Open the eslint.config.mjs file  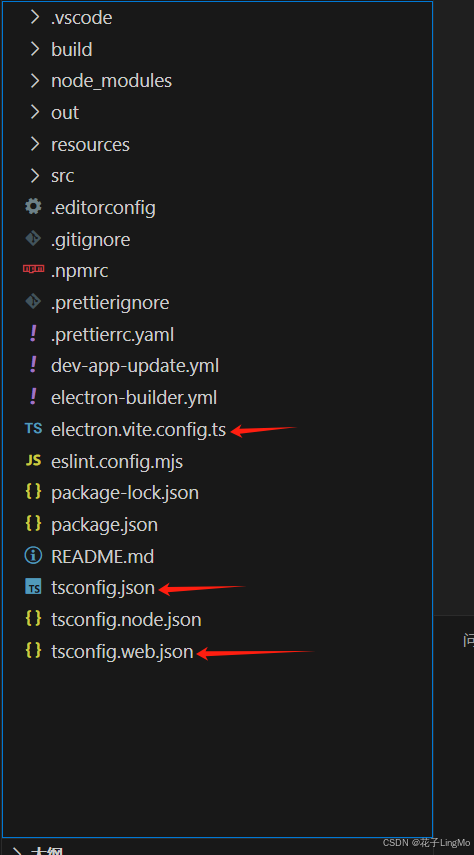[117, 462]
